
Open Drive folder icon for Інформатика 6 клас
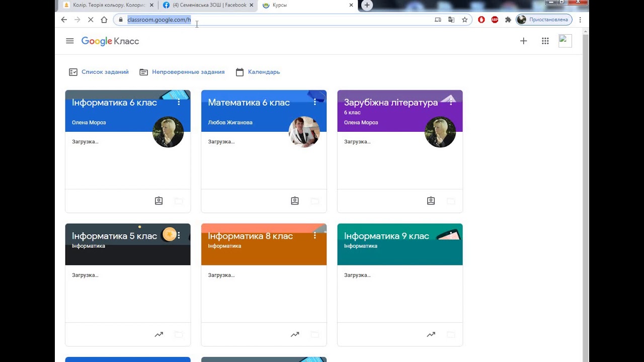(179, 201)
